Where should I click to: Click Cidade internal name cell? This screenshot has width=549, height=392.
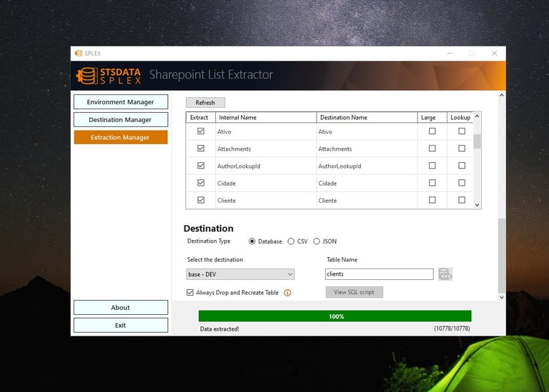coord(266,183)
